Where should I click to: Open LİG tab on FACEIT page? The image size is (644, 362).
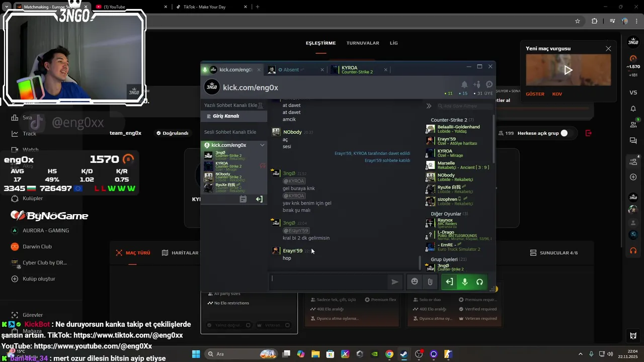(394, 43)
